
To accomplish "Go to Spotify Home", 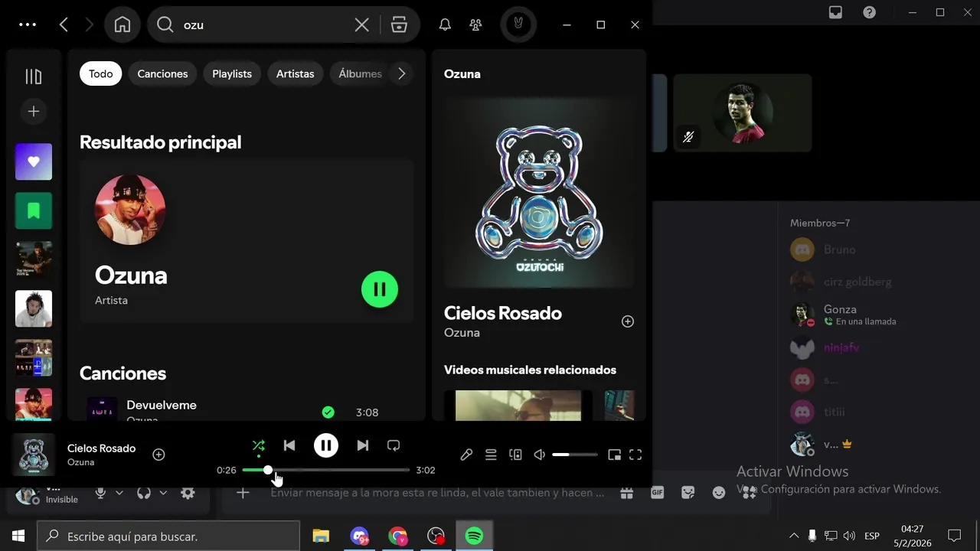I will click(x=122, y=24).
